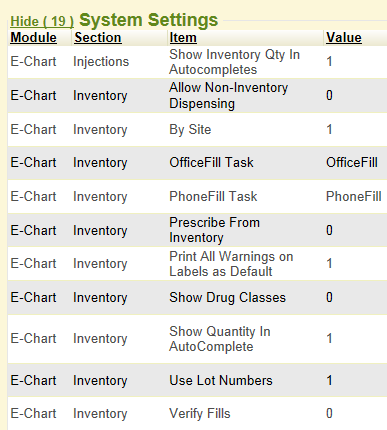
Task: Click the PhoneFill value cell
Action: coord(353,196)
